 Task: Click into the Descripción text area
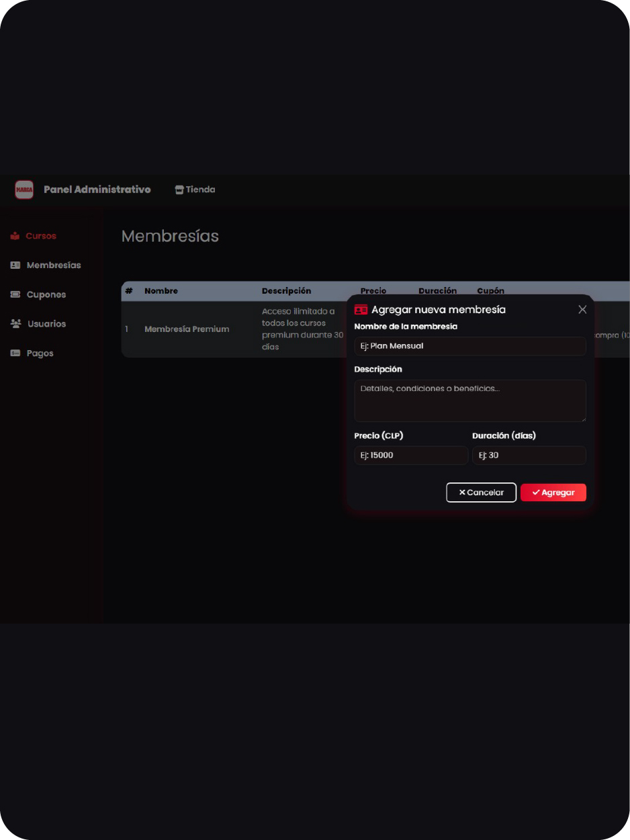(x=469, y=401)
